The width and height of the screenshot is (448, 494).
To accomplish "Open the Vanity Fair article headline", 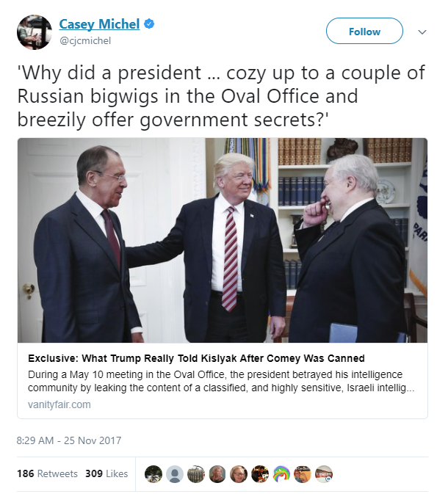I will tap(196, 358).
